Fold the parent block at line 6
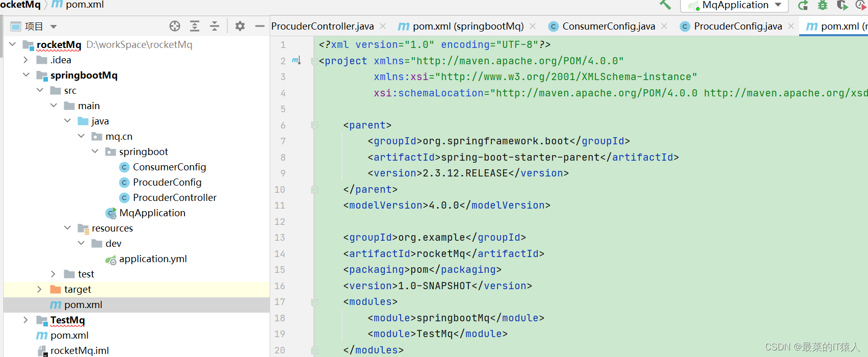The image size is (868, 357). 314,125
